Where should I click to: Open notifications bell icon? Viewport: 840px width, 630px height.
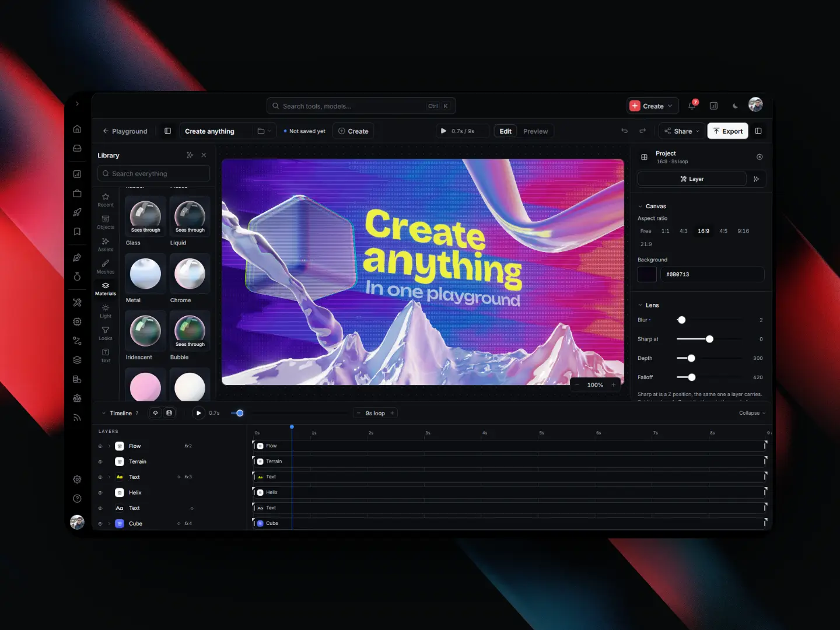[692, 106]
